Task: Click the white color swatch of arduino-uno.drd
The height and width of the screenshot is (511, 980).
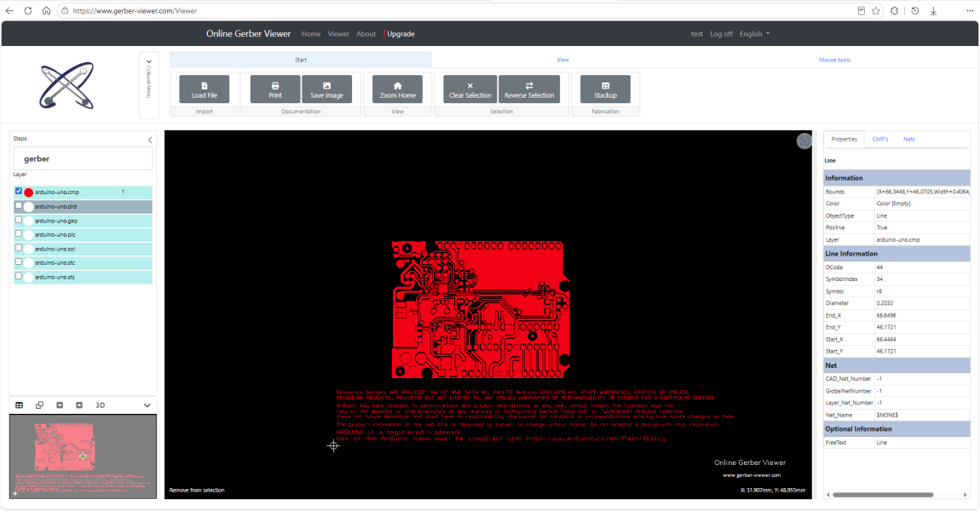Action: tap(29, 207)
